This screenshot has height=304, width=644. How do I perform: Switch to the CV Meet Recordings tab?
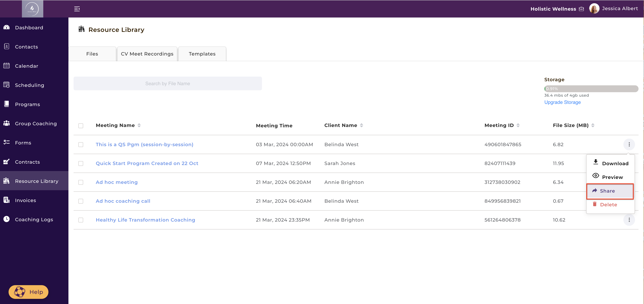147,54
